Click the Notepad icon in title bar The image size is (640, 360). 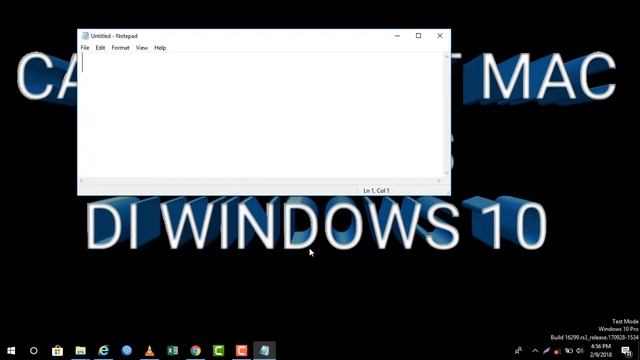click(85, 36)
